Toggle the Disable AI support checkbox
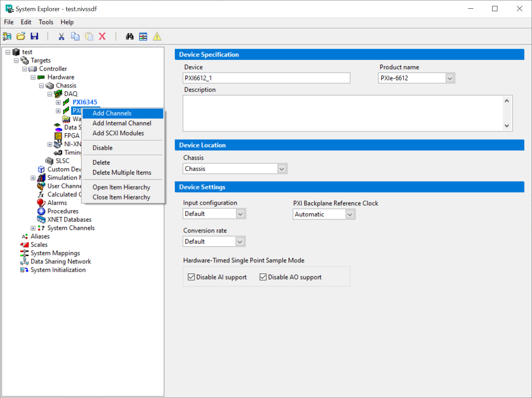532x398 pixels. coord(191,277)
